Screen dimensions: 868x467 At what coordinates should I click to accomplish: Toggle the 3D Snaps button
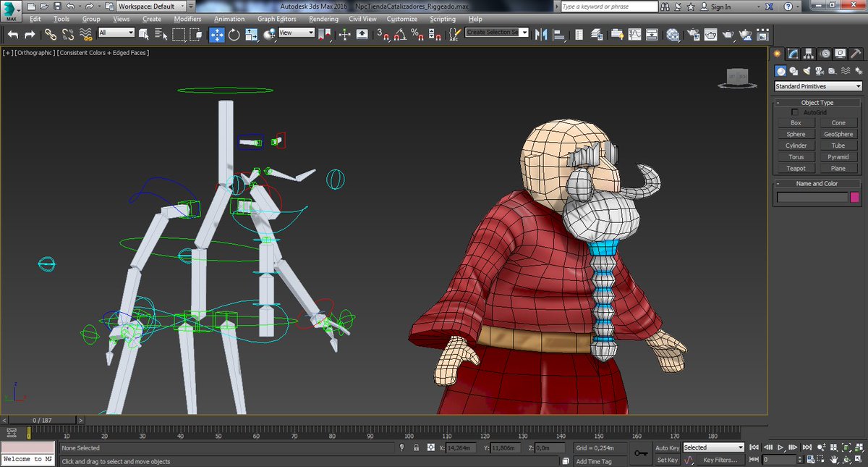click(x=383, y=34)
